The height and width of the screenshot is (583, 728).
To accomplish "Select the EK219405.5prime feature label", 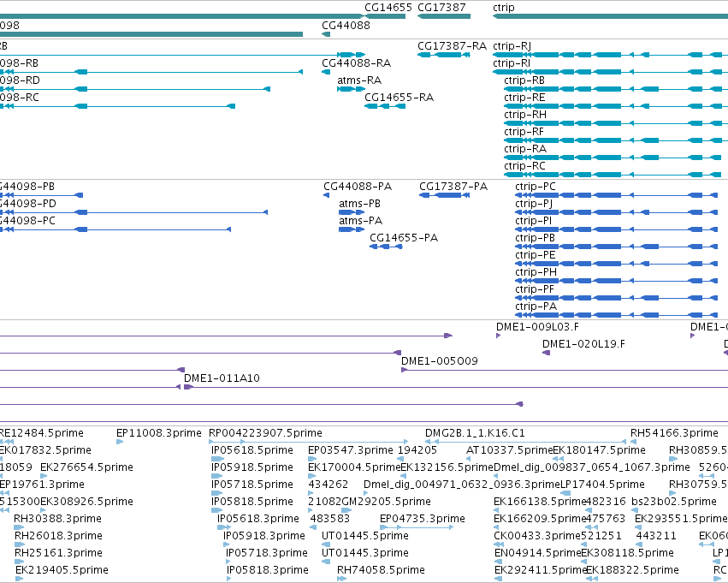I will (62, 571).
